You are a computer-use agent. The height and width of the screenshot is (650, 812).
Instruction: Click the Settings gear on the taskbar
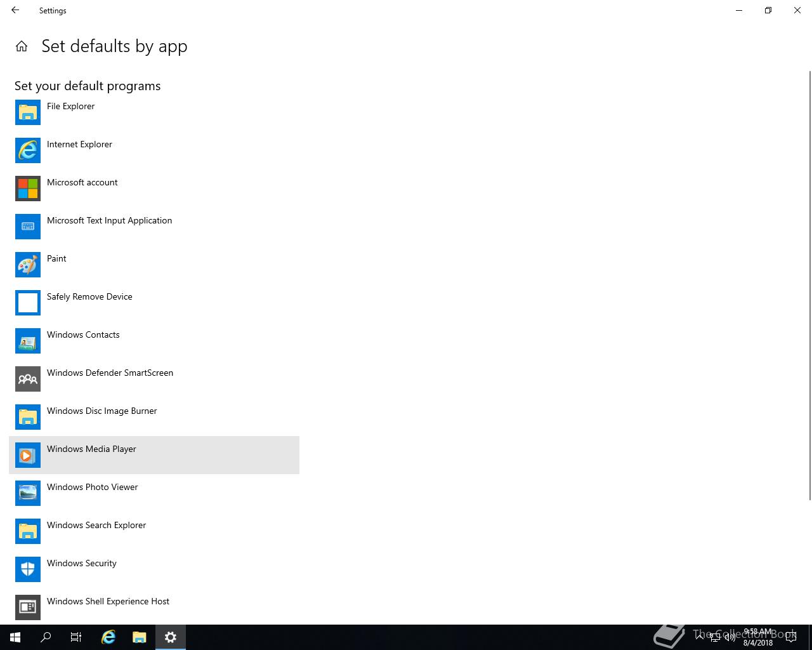click(x=170, y=637)
